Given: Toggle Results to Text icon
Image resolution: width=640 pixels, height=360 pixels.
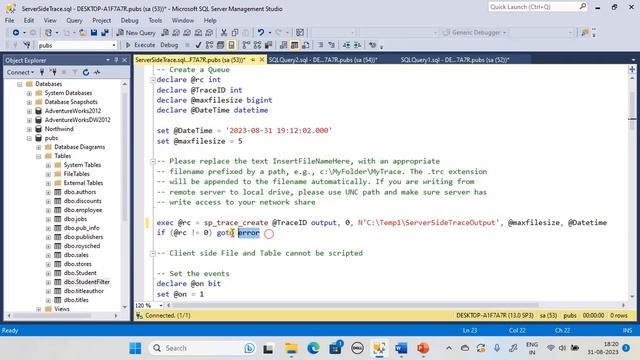Looking at the screenshot, I should point(283,45).
